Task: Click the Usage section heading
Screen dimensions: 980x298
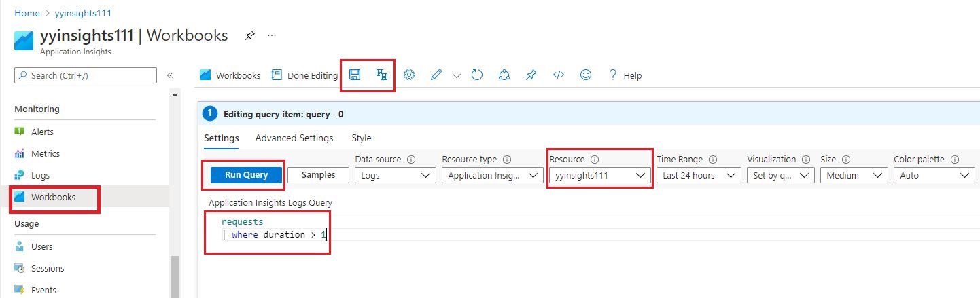Action: [x=27, y=223]
